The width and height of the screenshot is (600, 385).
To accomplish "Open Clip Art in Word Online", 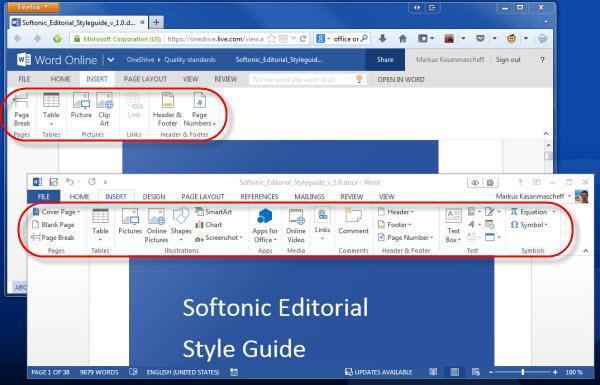I will point(104,109).
